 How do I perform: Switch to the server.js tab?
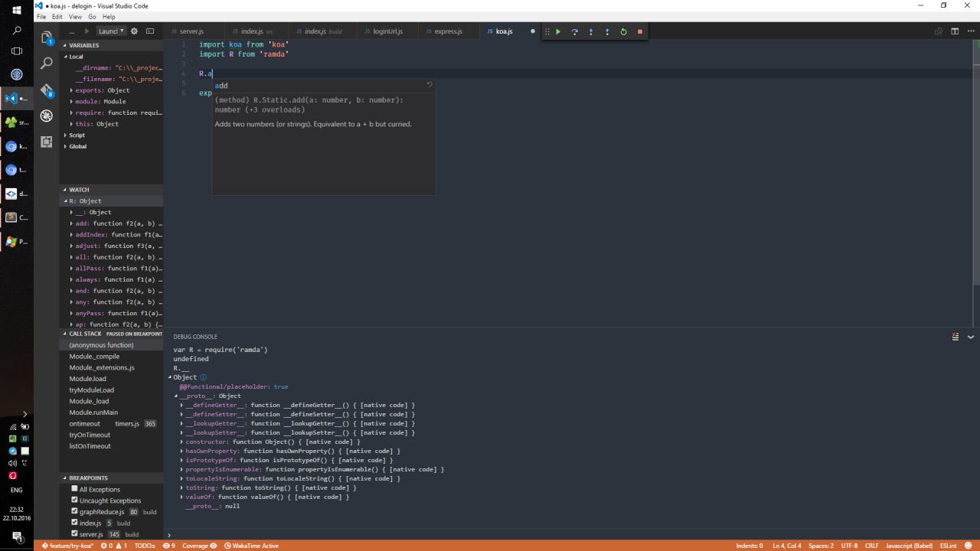tap(191, 31)
